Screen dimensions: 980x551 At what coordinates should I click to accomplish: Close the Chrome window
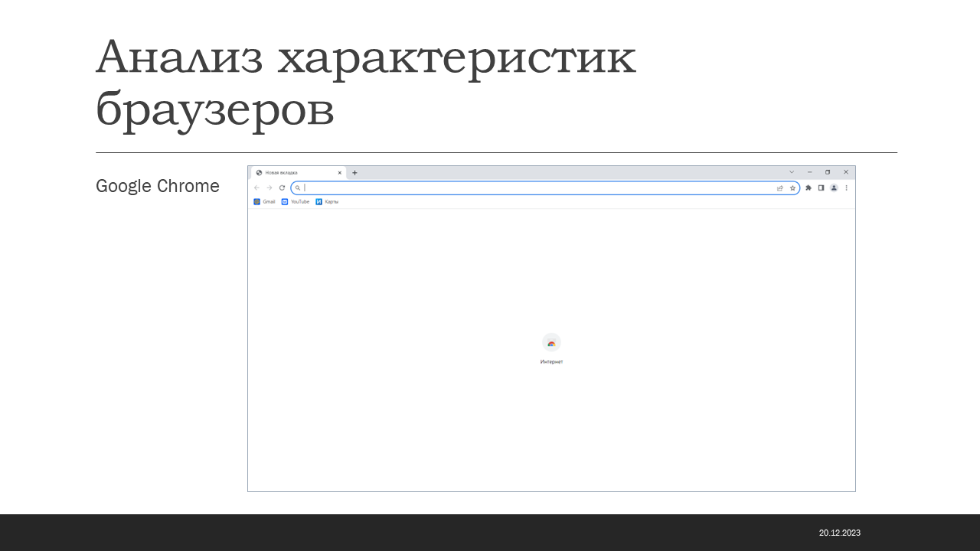(x=846, y=172)
